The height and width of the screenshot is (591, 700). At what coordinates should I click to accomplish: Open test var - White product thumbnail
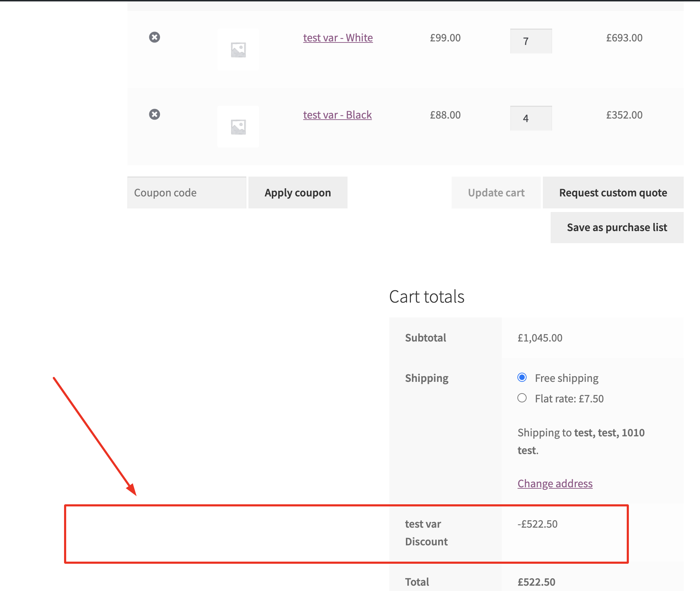pyautogui.click(x=238, y=50)
